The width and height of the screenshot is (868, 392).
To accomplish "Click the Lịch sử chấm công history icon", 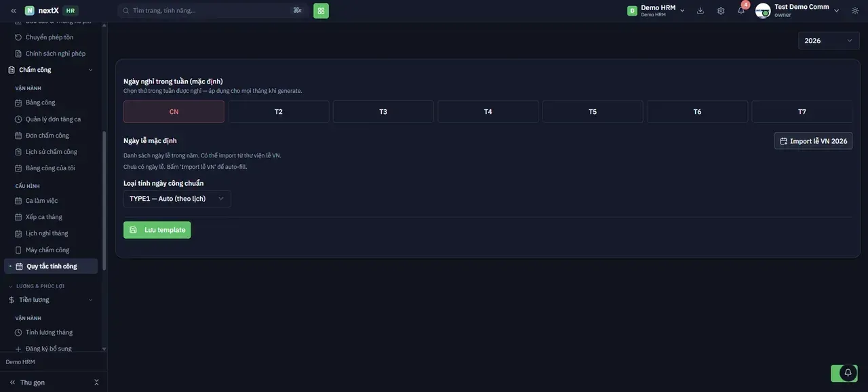I will point(19,152).
